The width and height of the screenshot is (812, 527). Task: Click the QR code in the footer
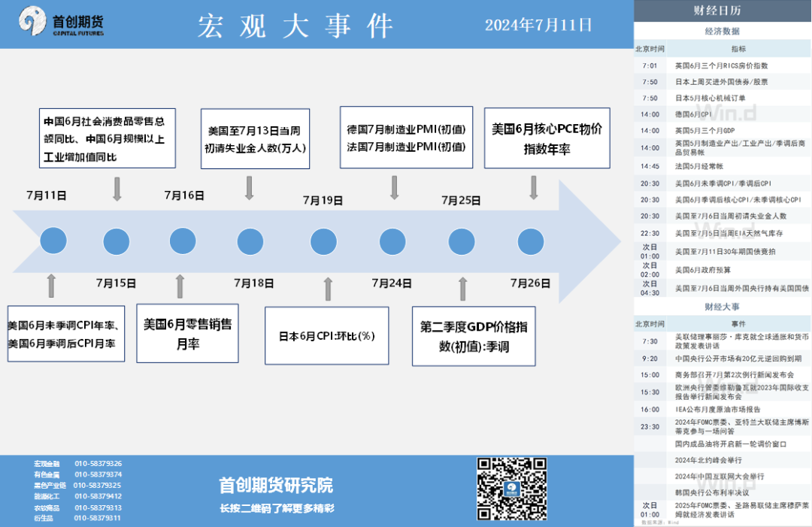tap(512, 489)
